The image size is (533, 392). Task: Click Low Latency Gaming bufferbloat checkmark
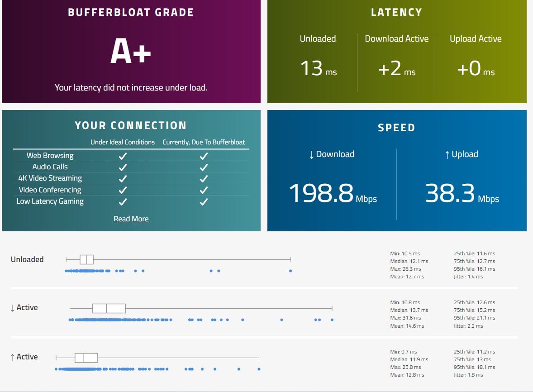coord(204,202)
